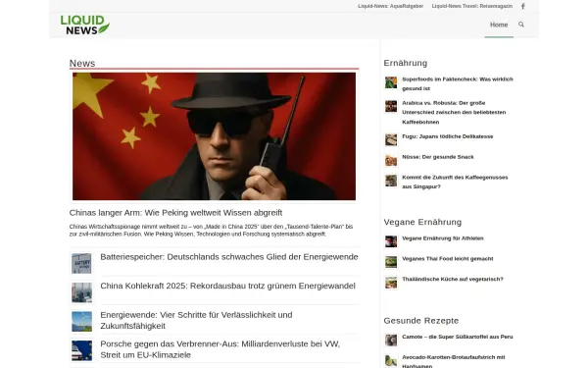The image size is (588, 368).
Task: Click the Vegane Ernährung sidebar heading
Action: click(422, 222)
